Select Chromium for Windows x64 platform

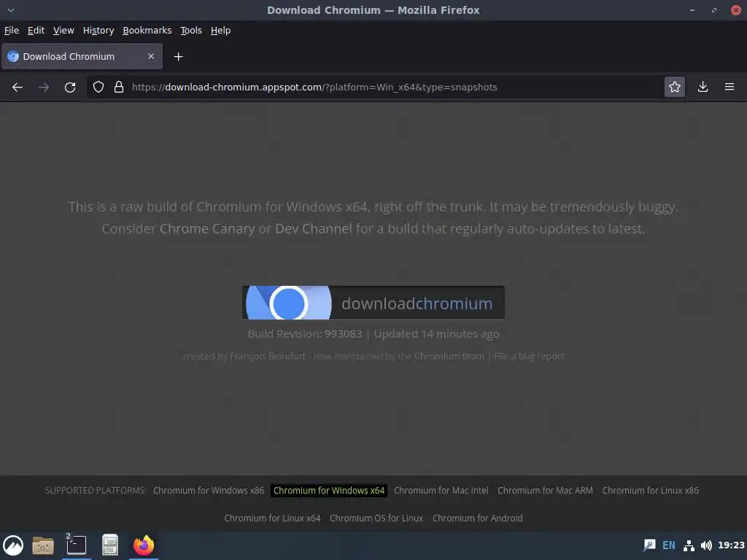click(x=329, y=491)
